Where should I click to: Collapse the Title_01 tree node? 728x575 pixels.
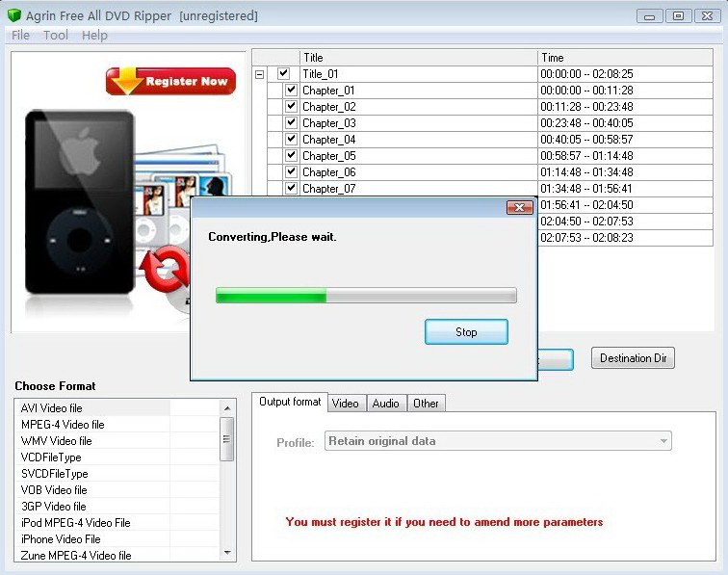[260, 74]
